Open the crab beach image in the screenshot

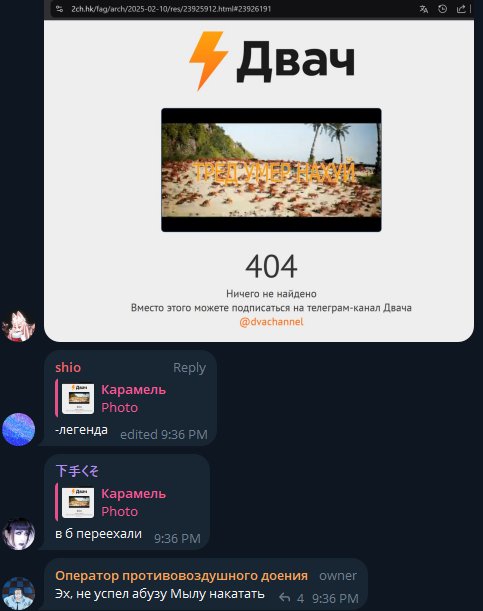tap(271, 170)
